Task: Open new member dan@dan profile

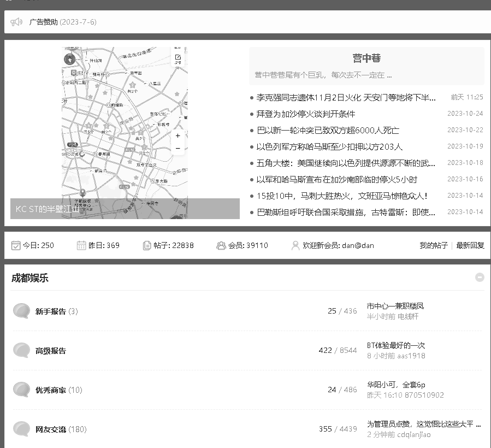Action: 358,245
